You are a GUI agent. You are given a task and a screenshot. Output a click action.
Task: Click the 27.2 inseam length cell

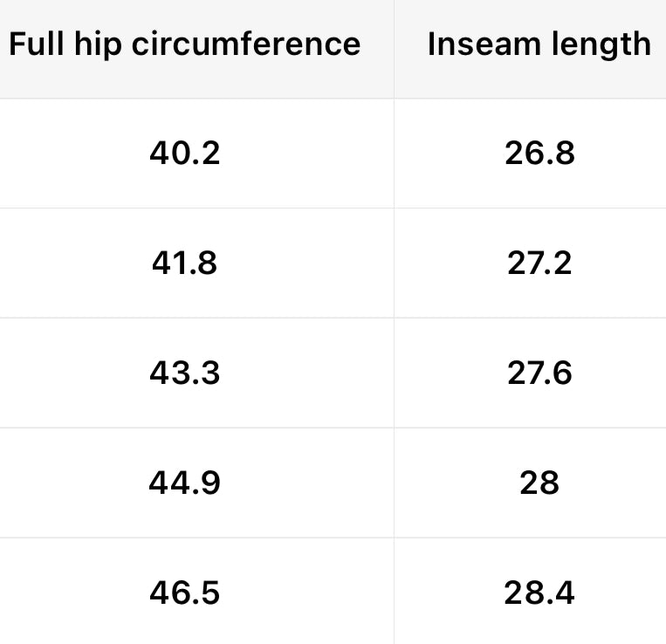(x=539, y=263)
